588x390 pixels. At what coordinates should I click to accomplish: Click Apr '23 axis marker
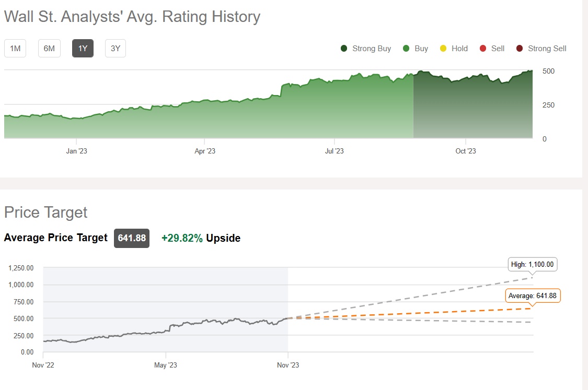(205, 151)
